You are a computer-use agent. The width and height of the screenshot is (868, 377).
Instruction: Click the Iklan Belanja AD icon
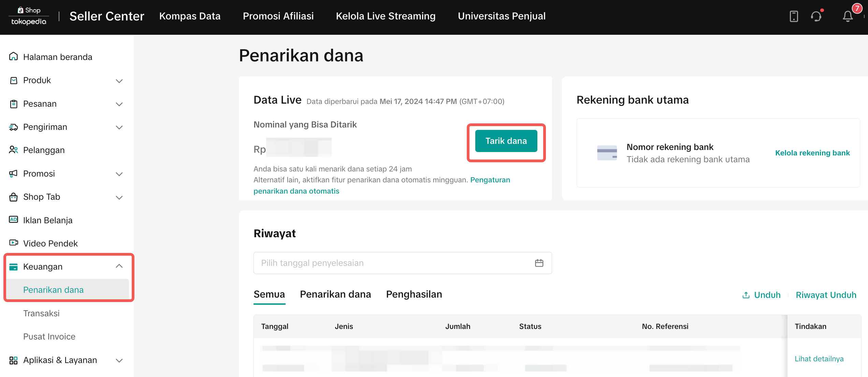click(x=13, y=220)
